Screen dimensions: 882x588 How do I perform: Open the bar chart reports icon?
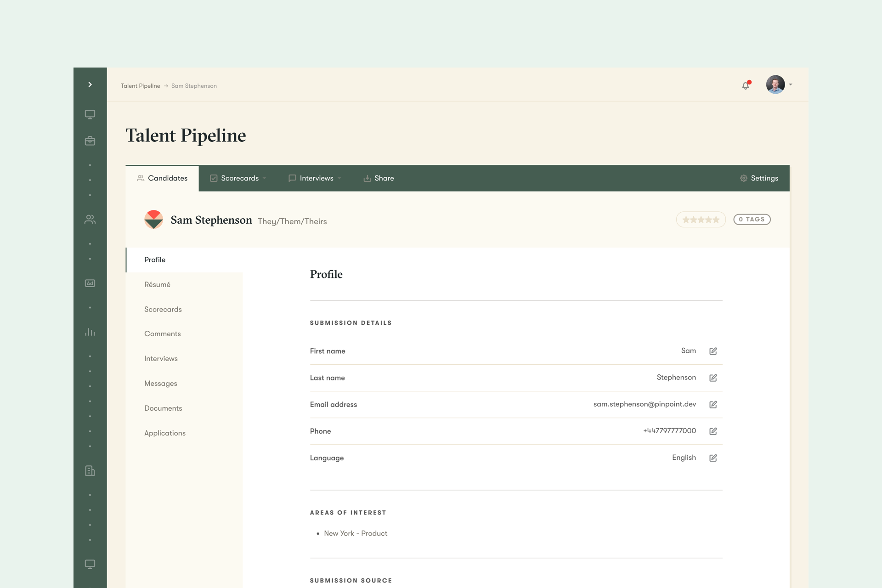[x=90, y=332]
